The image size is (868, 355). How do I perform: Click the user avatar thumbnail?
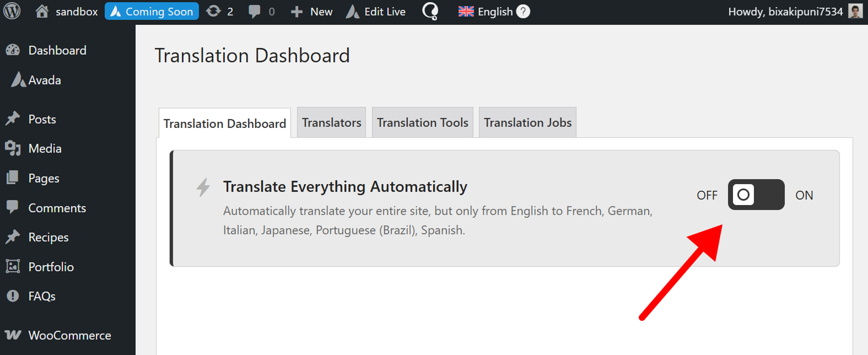(x=855, y=12)
